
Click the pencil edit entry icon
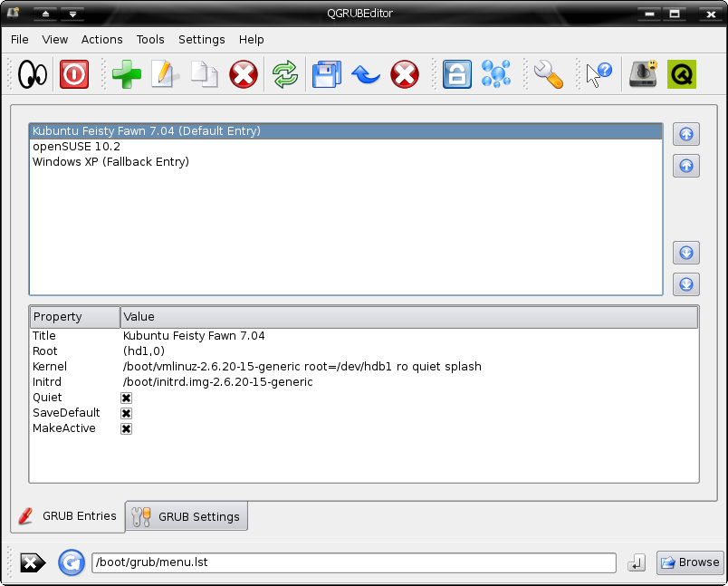pos(165,74)
